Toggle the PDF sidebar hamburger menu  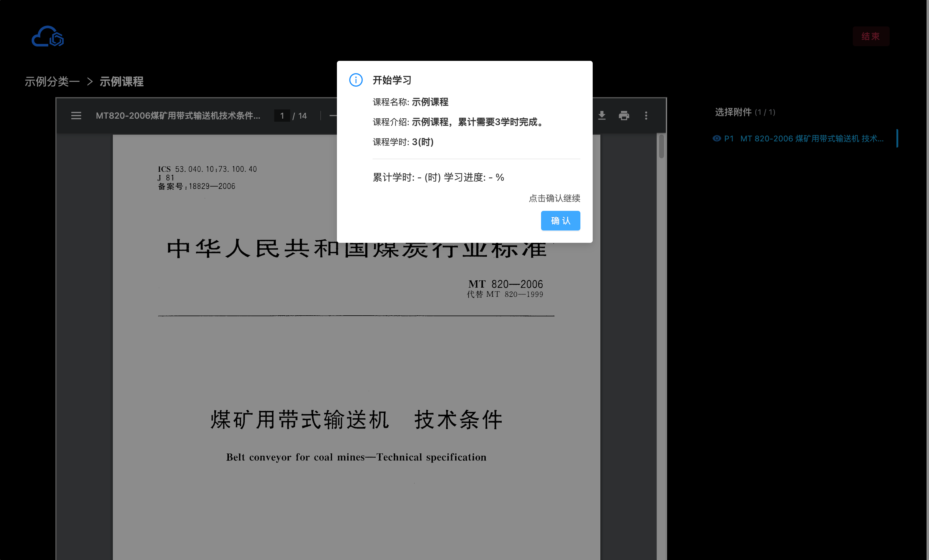(76, 116)
